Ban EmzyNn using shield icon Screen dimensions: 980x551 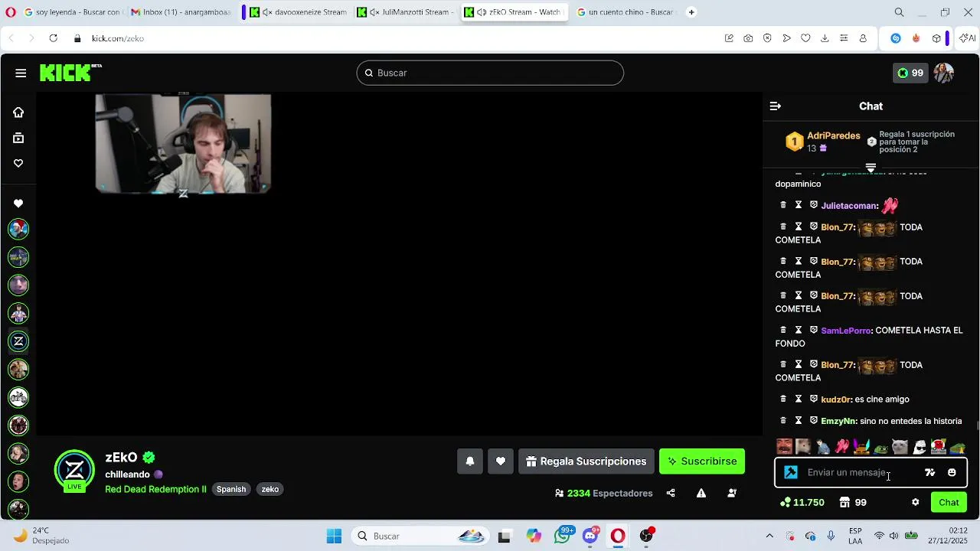(x=814, y=420)
